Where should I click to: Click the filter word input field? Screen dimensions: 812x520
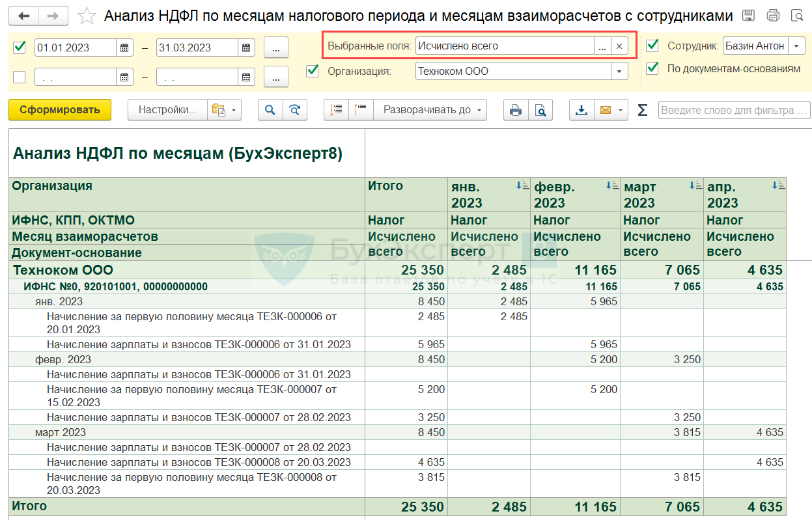(x=734, y=110)
